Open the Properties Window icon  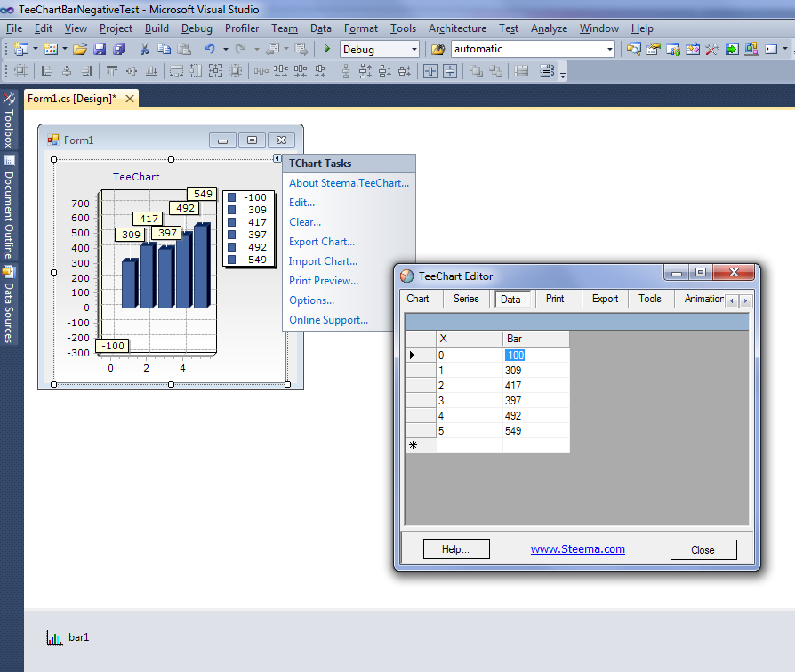click(x=654, y=49)
